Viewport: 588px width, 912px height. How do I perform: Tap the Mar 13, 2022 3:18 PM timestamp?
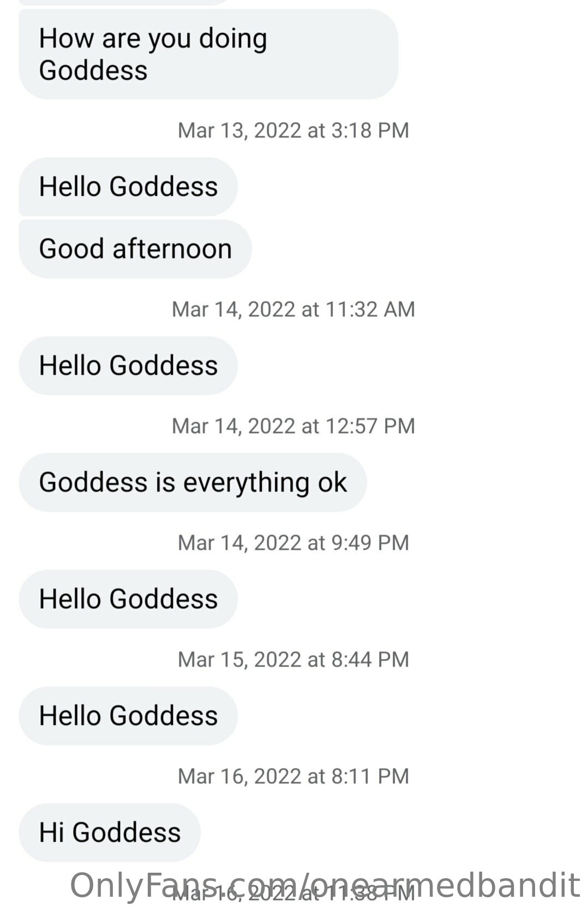click(x=293, y=130)
